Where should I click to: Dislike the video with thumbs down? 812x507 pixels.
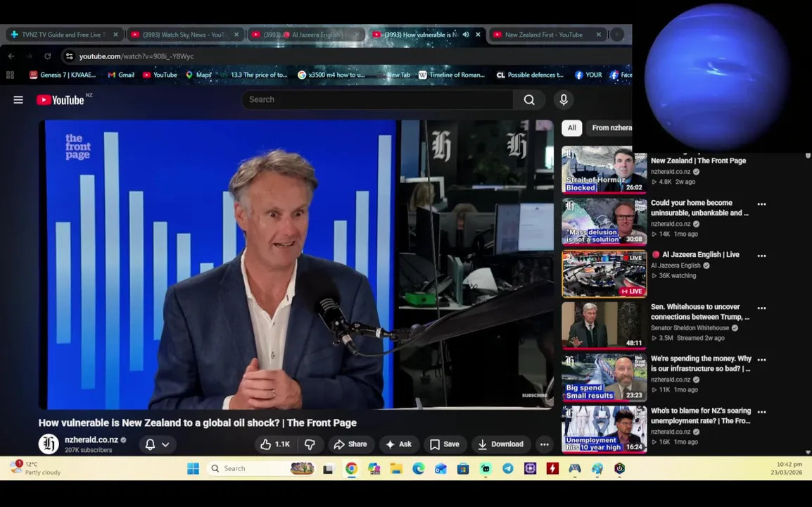coord(310,444)
